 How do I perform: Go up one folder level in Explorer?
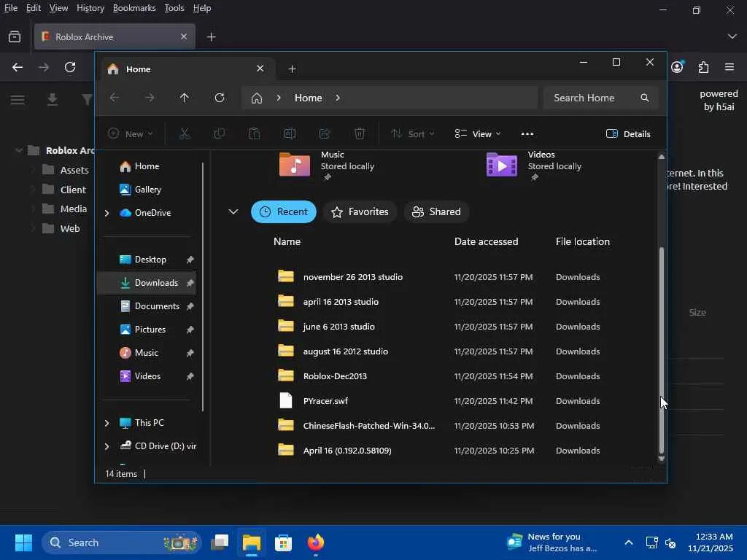[x=185, y=98]
